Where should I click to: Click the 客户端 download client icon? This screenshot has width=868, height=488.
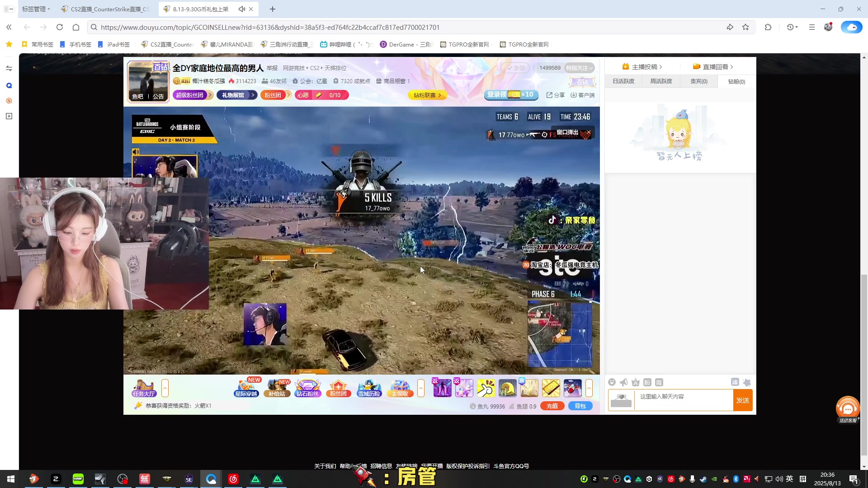(x=582, y=95)
